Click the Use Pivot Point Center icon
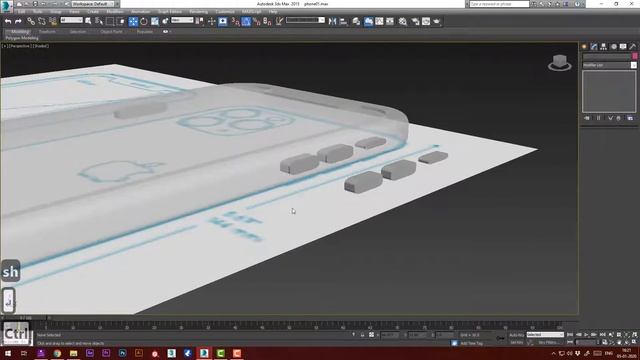The width and height of the screenshot is (640, 360). click(x=200, y=21)
